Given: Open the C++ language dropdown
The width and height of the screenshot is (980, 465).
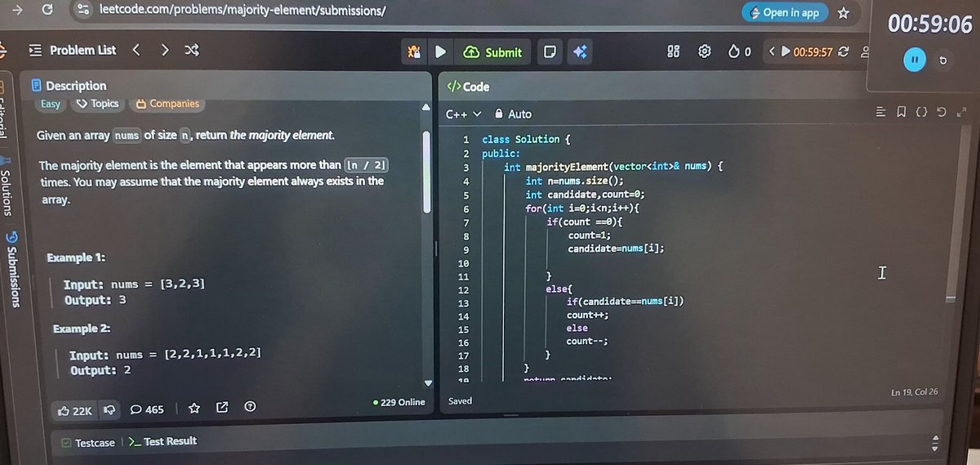Looking at the screenshot, I should (x=463, y=114).
